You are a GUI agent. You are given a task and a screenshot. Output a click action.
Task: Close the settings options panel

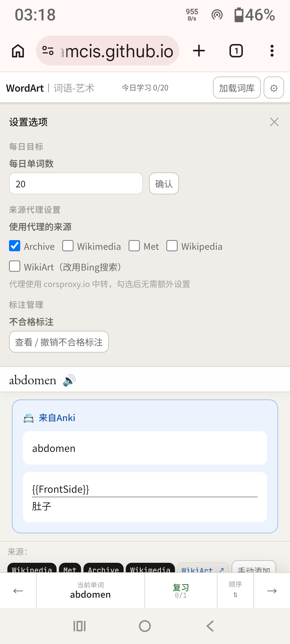[274, 122]
